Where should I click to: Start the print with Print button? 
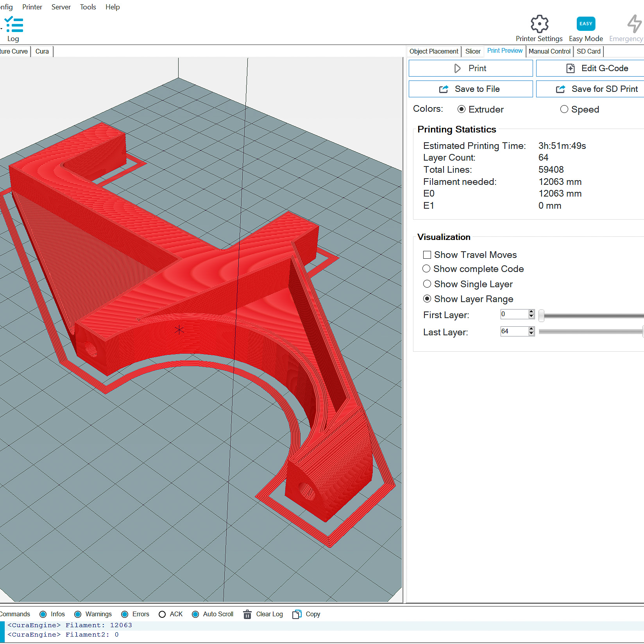(x=470, y=68)
